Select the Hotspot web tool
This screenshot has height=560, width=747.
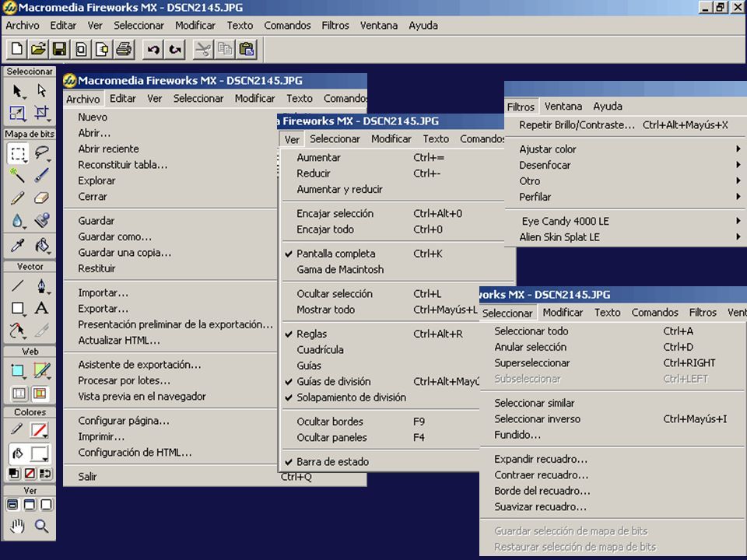pyautogui.click(x=18, y=370)
